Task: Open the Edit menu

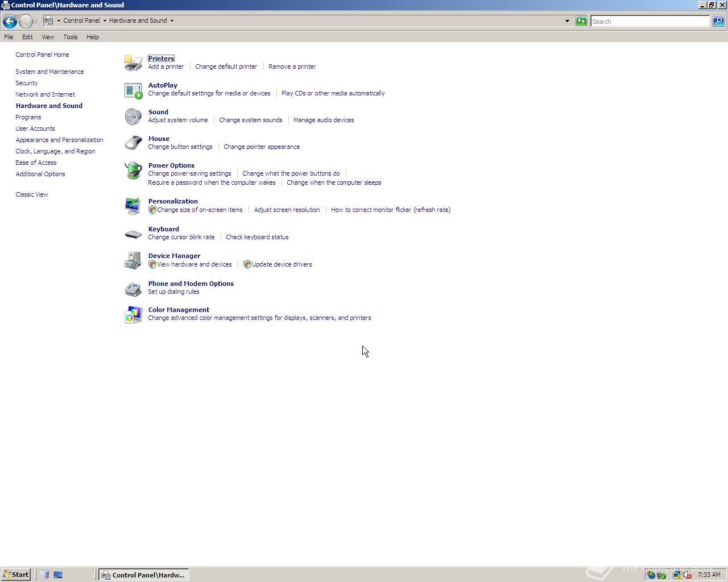Action: tap(27, 37)
